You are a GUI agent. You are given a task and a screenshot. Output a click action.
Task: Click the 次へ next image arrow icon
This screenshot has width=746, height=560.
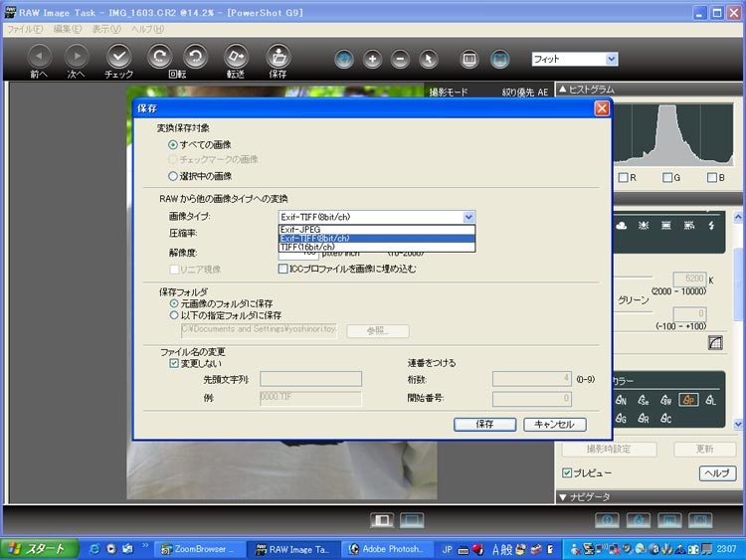[77, 57]
